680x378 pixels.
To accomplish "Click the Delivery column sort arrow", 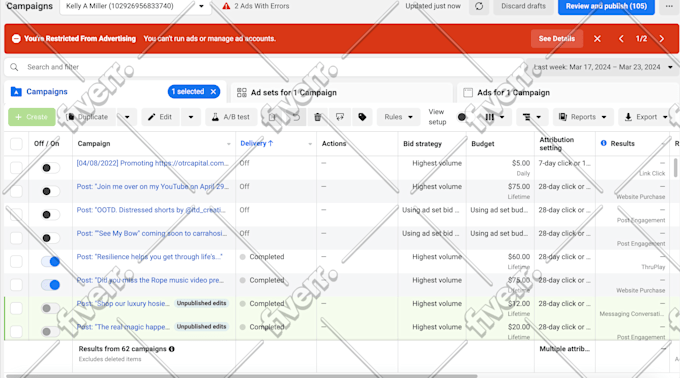I will [271, 143].
